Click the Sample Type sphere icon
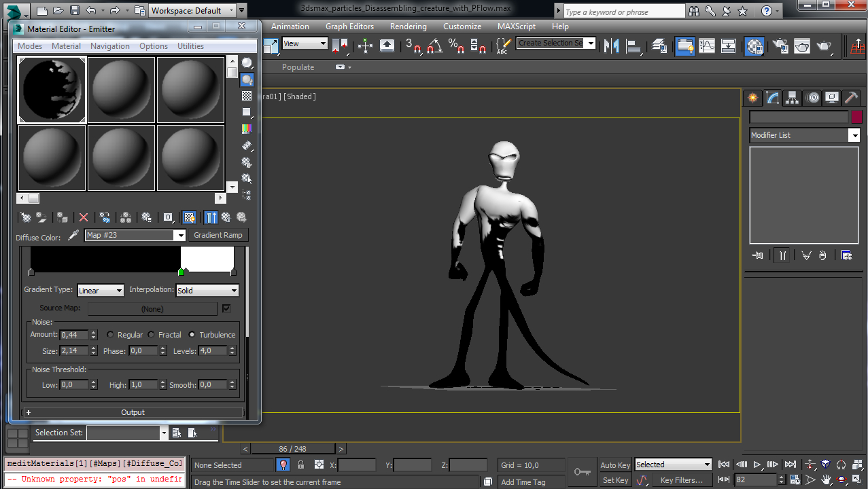 coord(247,63)
